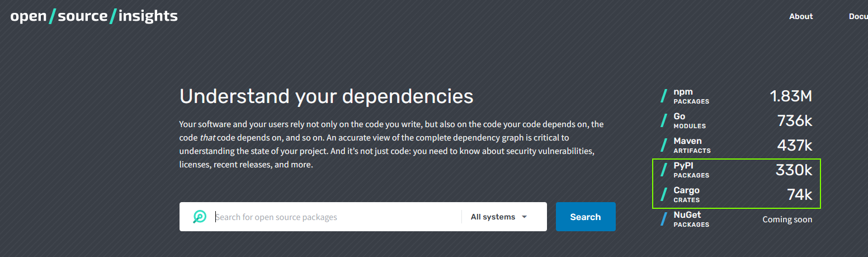Image resolution: width=868 pixels, height=257 pixels.
Task: Select the Cargo crates entry
Action: (737, 195)
